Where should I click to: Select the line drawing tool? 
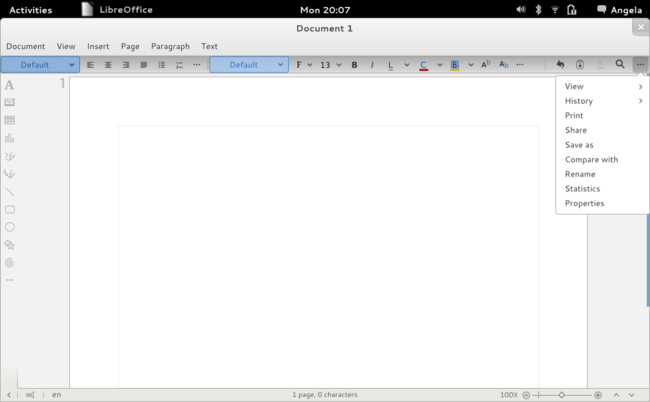pyautogui.click(x=9, y=191)
